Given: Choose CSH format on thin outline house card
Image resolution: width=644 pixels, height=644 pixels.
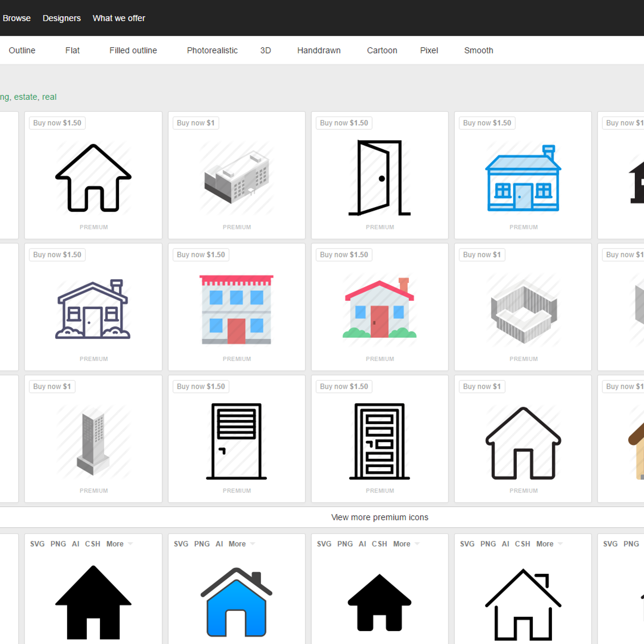Looking at the screenshot, I should 522,544.
